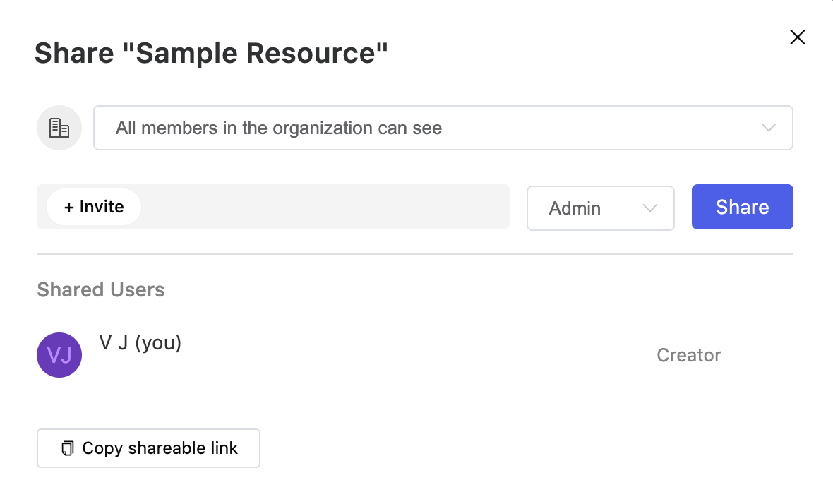Click the organization building icon
The image size is (833, 504).
[59, 128]
